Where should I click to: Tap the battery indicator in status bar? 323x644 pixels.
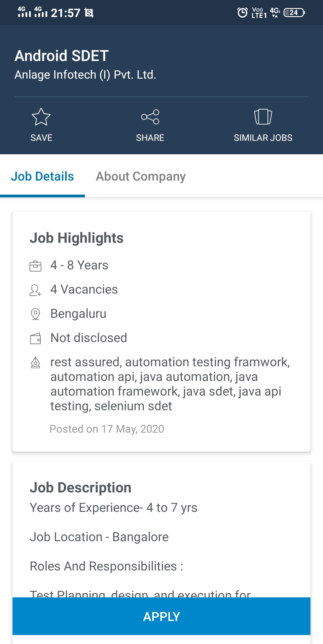(x=294, y=13)
